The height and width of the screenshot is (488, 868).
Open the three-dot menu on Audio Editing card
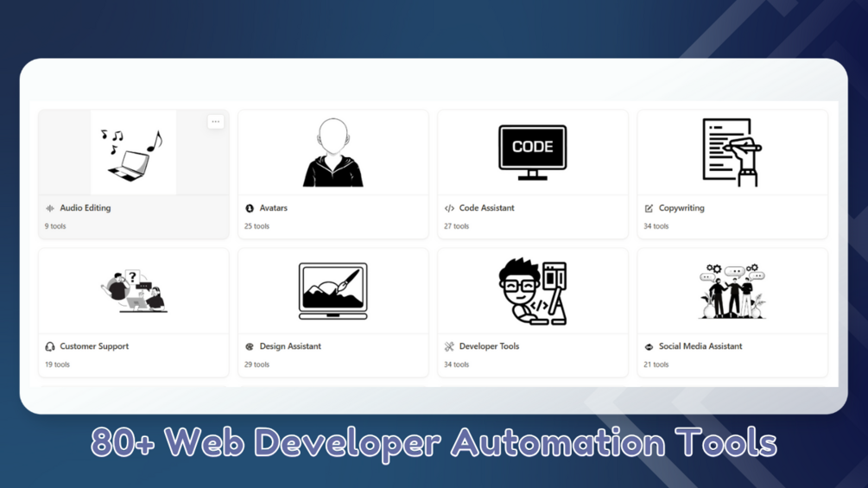(x=215, y=122)
